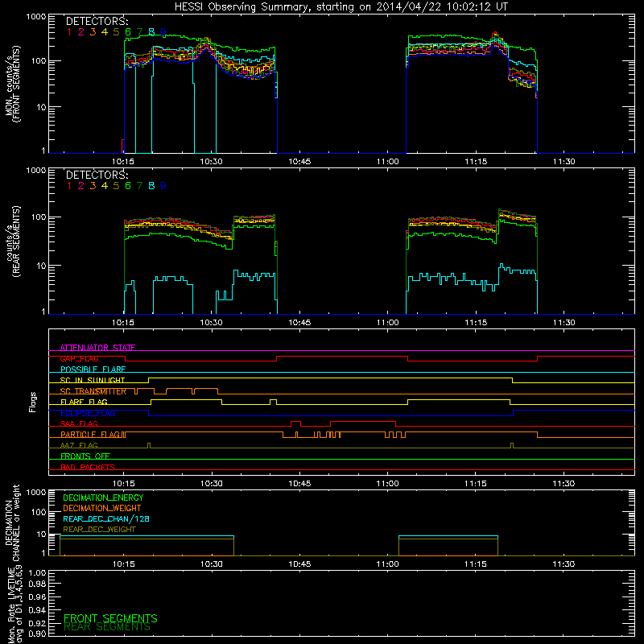Click DETECTORS: heading in rear segments plot
This screenshot has width=644, height=644.
click(97, 175)
